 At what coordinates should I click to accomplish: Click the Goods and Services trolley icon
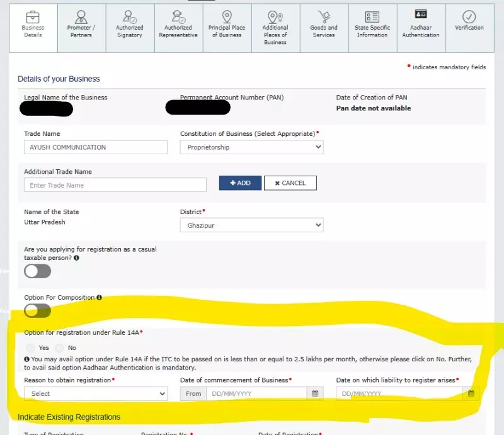tap(324, 16)
